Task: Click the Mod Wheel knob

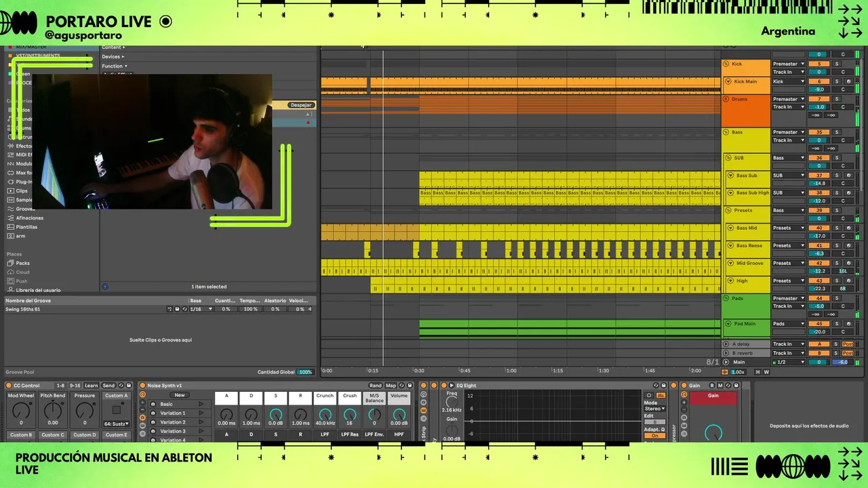Action: click(21, 411)
